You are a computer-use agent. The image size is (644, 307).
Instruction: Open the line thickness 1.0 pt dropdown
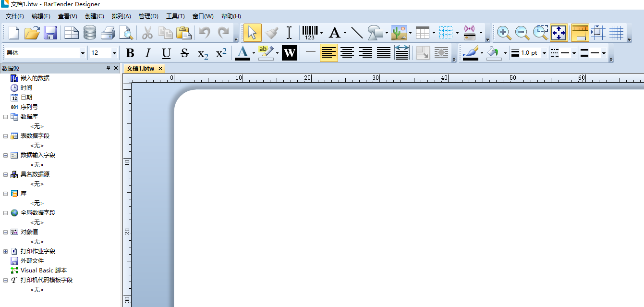coord(544,53)
